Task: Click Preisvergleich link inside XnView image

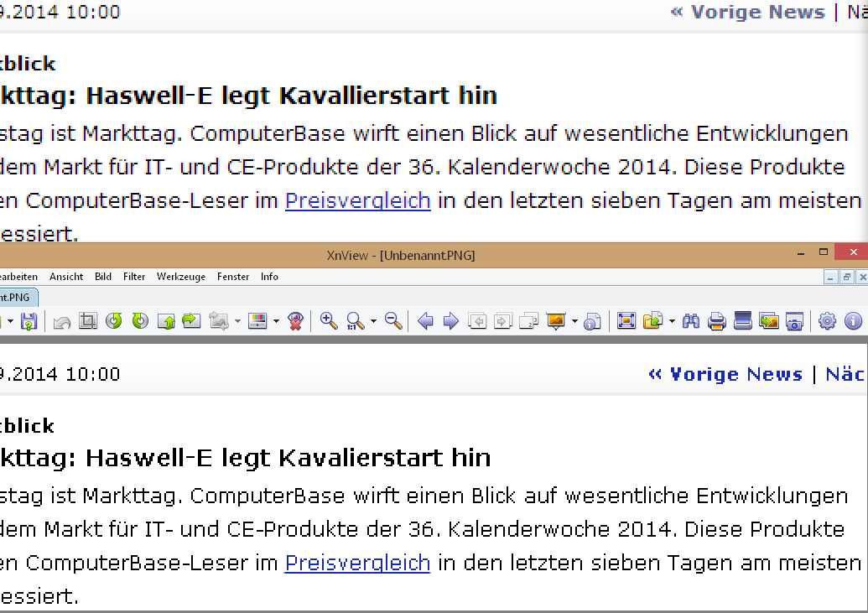Action: (x=357, y=563)
